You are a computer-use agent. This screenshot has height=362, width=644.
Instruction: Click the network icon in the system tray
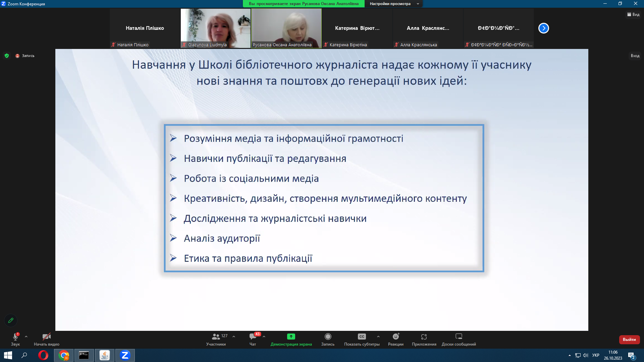coord(578,355)
